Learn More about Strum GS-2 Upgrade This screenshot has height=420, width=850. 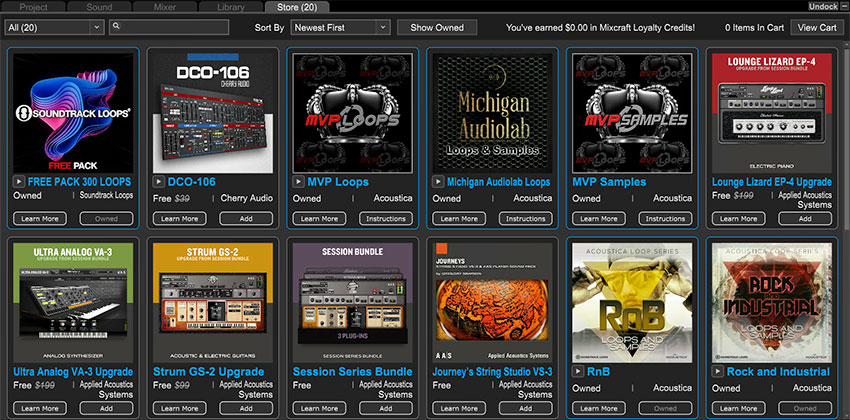tap(180, 408)
